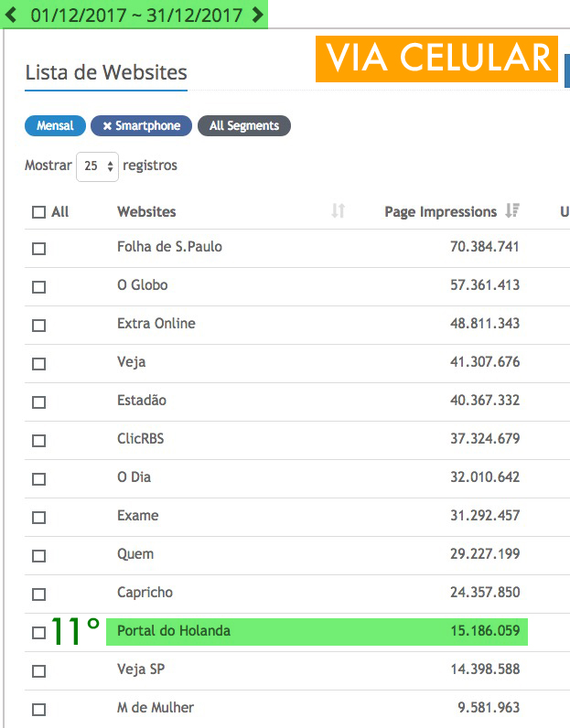Open the All Segments filter
The height and width of the screenshot is (728, 570).
[243, 126]
